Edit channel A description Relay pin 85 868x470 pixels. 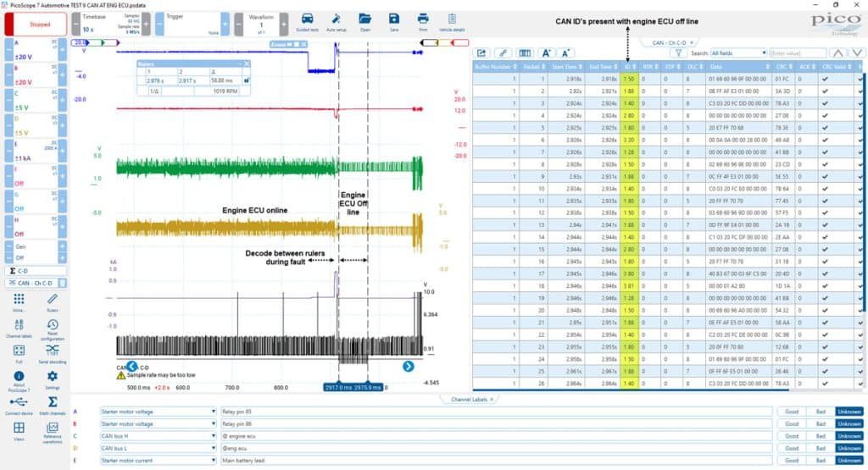coord(496,412)
